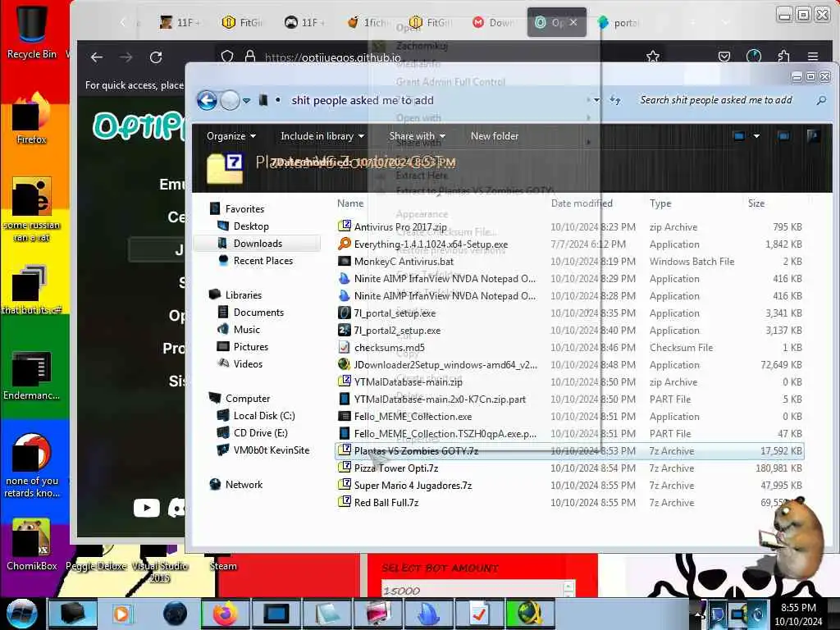Select Desktop in the navigation pane
The width and height of the screenshot is (840, 630).
(251, 226)
